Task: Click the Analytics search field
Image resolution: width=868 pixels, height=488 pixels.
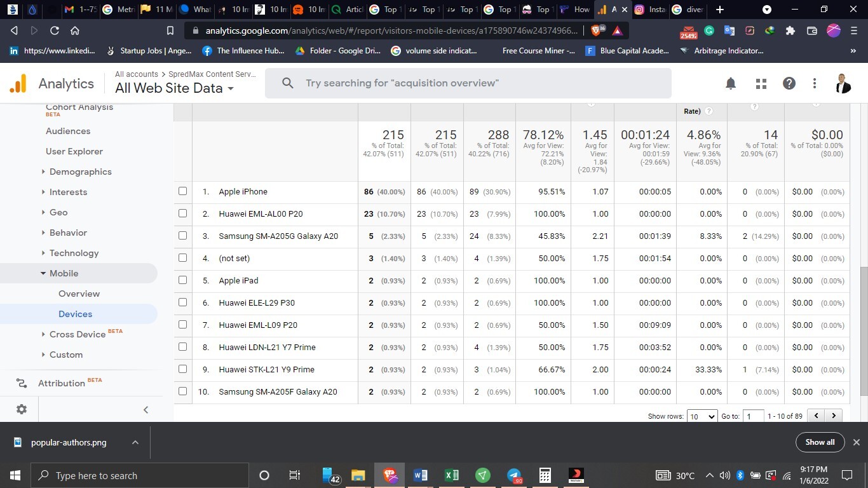Action: pyautogui.click(x=468, y=83)
